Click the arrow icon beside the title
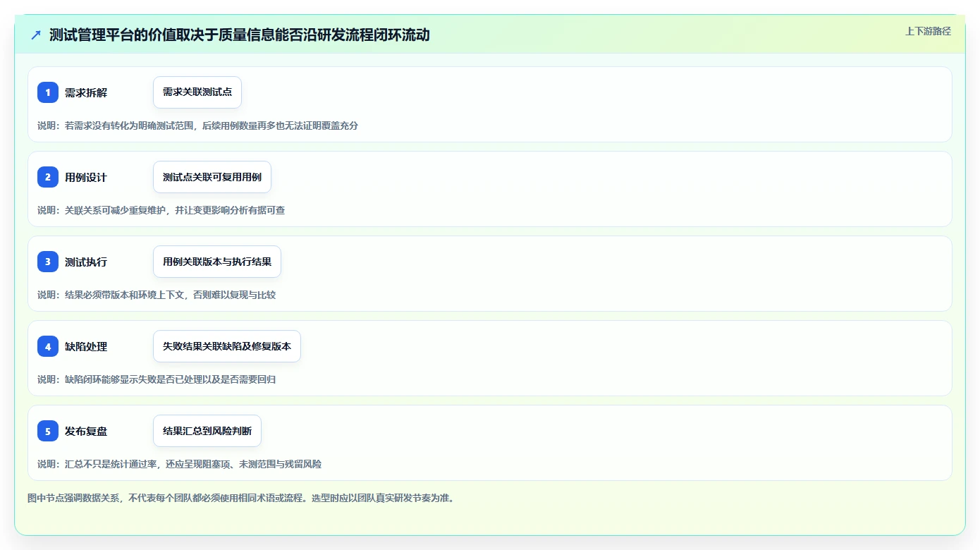980x550 pixels. (x=36, y=35)
